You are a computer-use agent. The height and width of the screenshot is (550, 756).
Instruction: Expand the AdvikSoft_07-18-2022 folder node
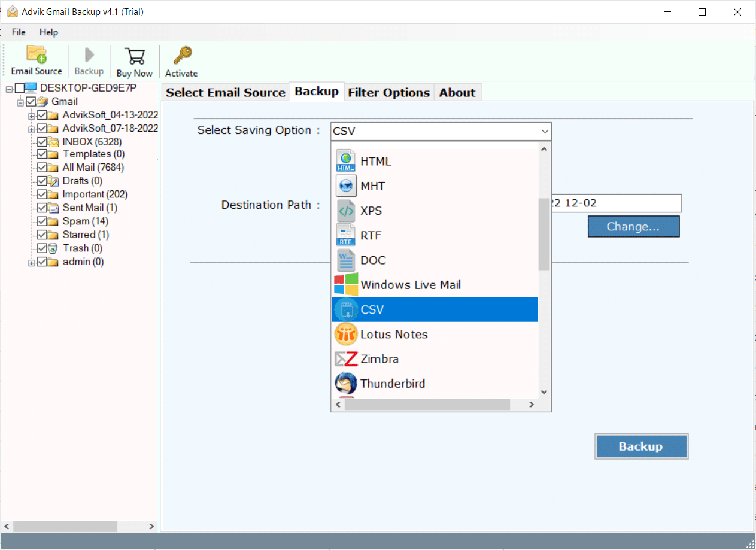[32, 129]
